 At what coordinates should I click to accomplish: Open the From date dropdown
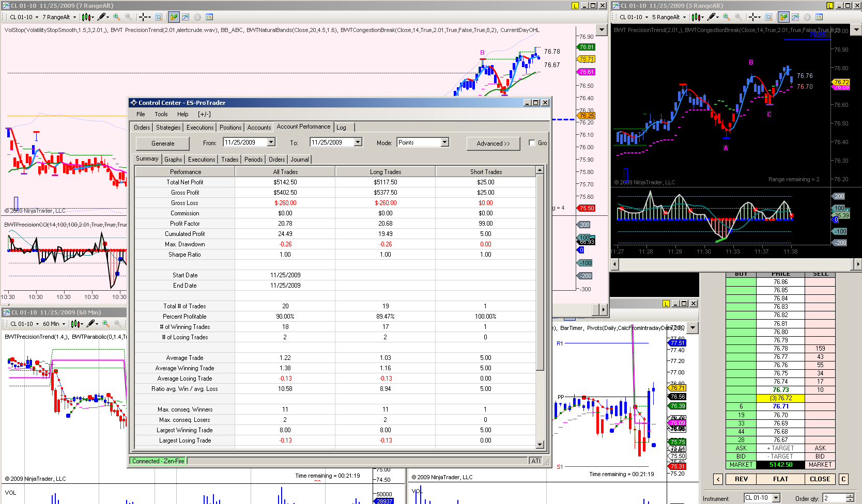271,142
